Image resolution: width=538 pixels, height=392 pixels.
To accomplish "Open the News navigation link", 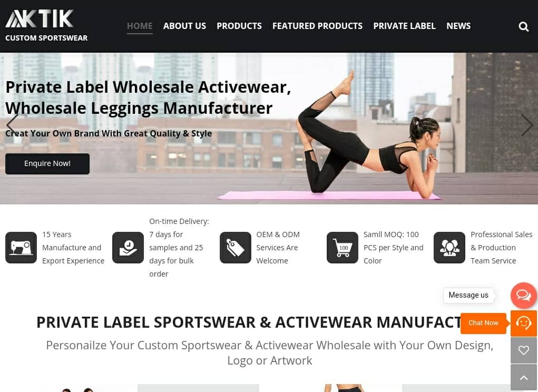I will (458, 26).
